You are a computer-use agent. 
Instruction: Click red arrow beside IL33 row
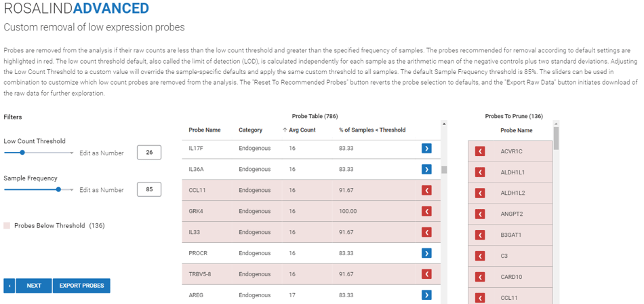426,232
